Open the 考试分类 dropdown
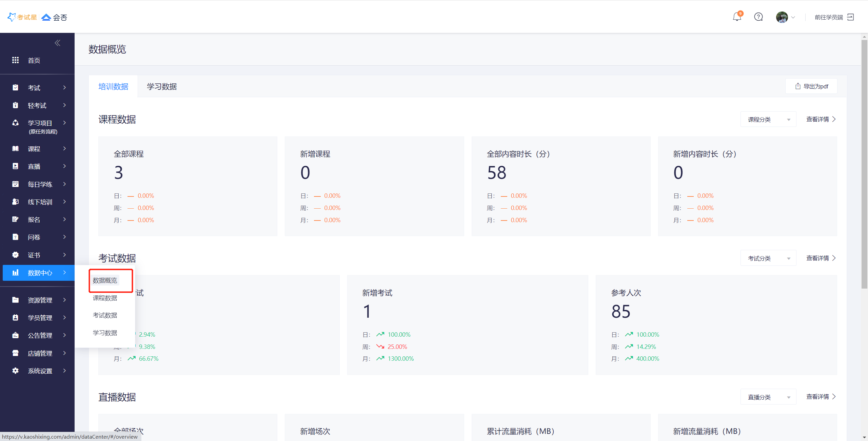 coord(768,258)
